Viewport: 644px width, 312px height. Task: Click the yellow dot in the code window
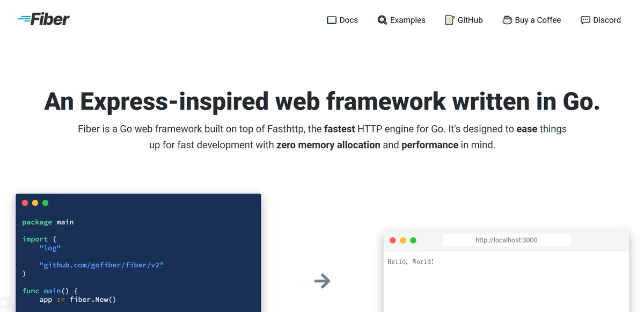click(x=35, y=203)
